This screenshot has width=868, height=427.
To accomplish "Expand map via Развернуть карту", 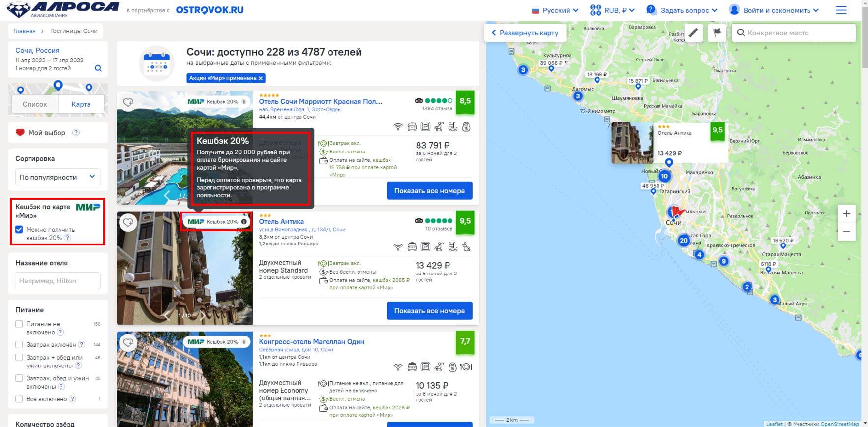I will [x=525, y=33].
